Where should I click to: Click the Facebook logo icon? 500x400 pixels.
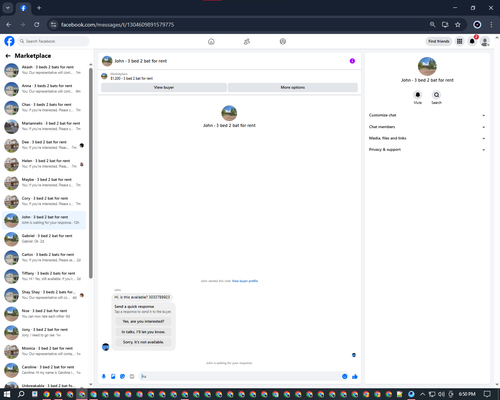(x=9, y=41)
